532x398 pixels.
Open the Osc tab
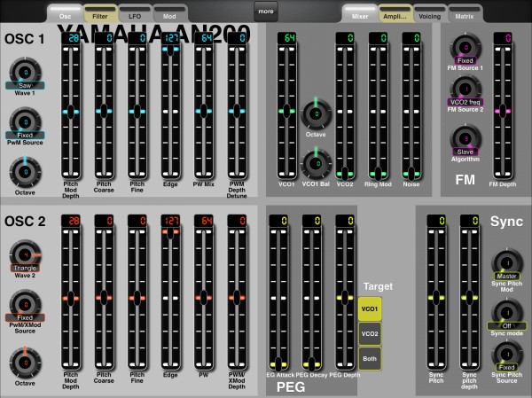pos(65,13)
